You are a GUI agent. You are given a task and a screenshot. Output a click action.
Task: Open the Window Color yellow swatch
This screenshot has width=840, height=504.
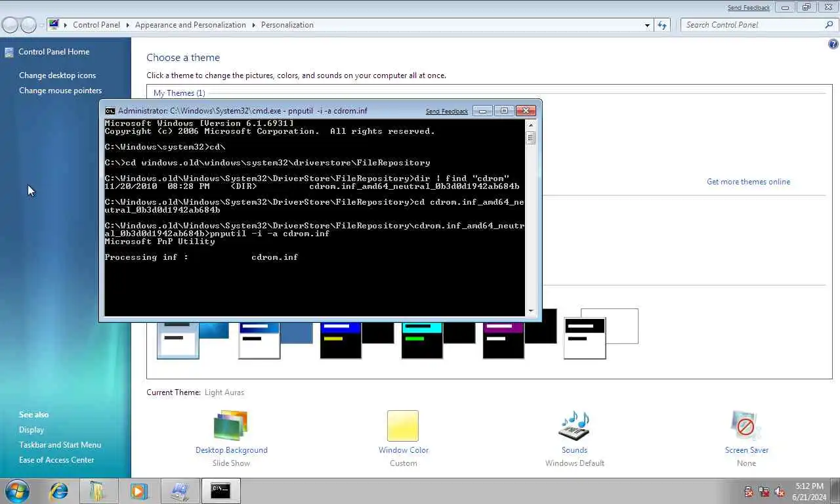click(403, 425)
